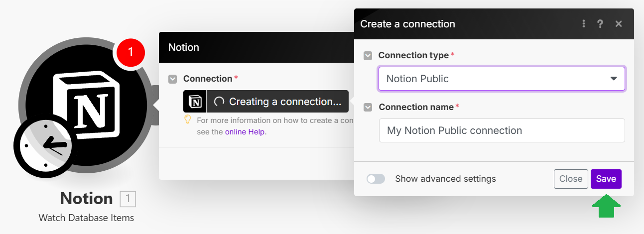Toggle the map checkbox beside Connection name
The width and height of the screenshot is (644, 234).
click(368, 107)
